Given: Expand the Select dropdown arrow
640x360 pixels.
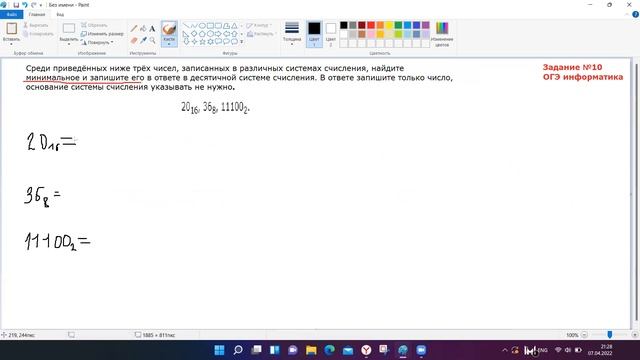Looking at the screenshot, I should click(69, 44).
